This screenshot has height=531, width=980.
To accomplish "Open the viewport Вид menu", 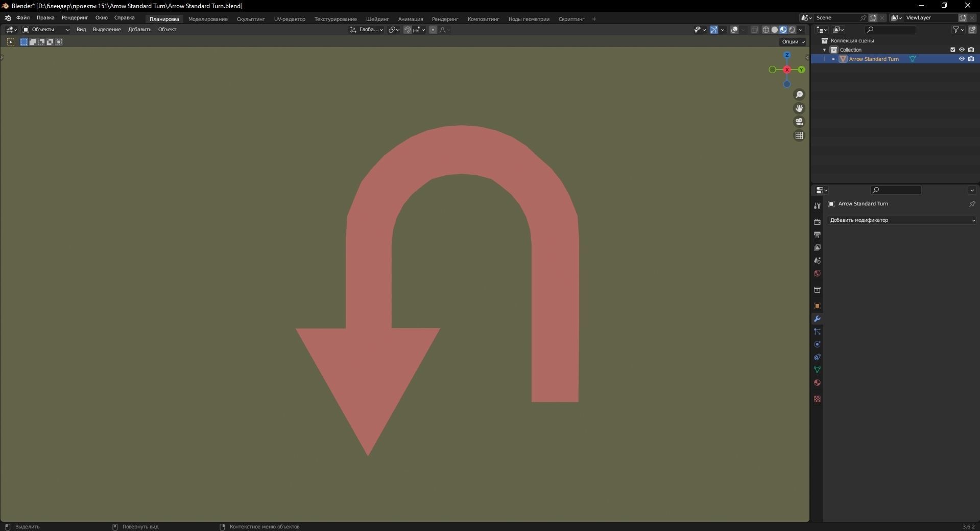I will point(81,30).
